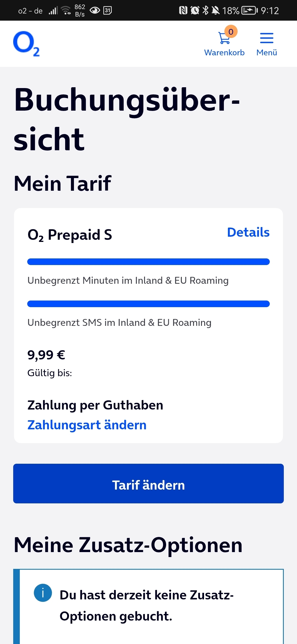The image size is (297, 644).
Task: Tap the Tarif ändern button
Action: point(148,484)
